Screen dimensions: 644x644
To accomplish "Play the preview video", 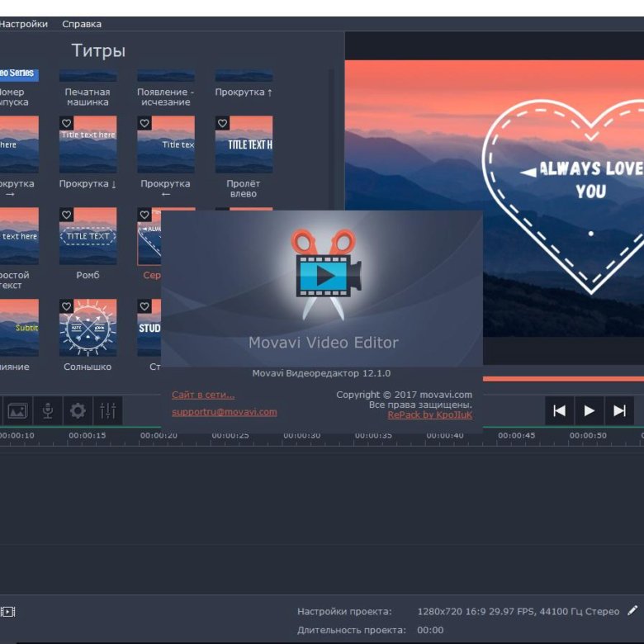I will [589, 410].
